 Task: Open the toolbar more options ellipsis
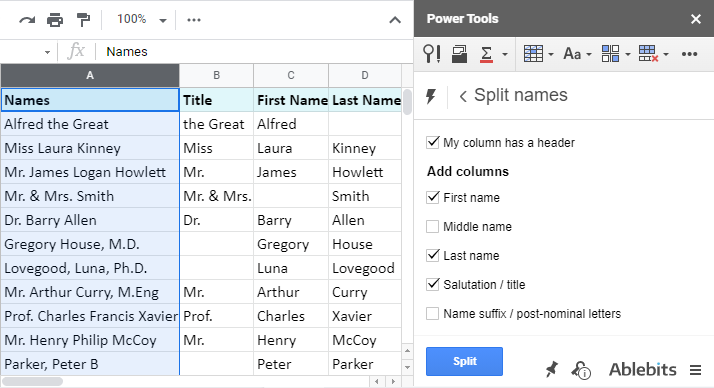point(194,20)
